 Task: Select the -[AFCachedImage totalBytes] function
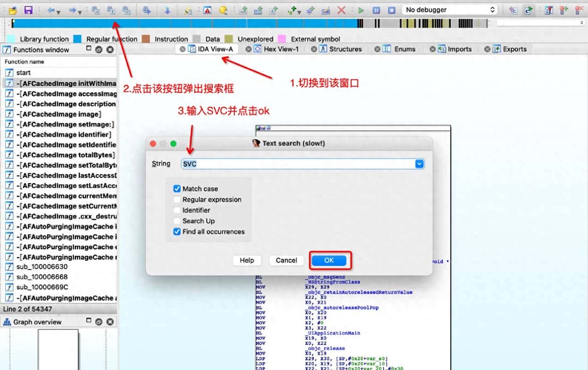click(x=59, y=155)
